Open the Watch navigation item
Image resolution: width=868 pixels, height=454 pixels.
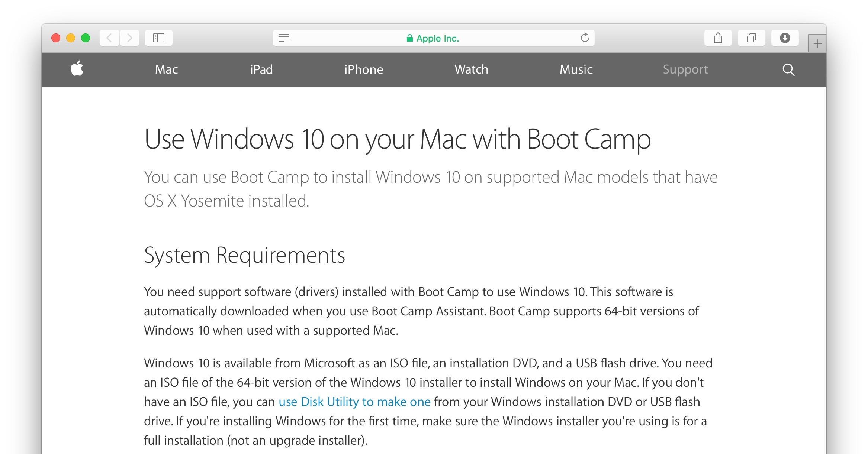(471, 69)
